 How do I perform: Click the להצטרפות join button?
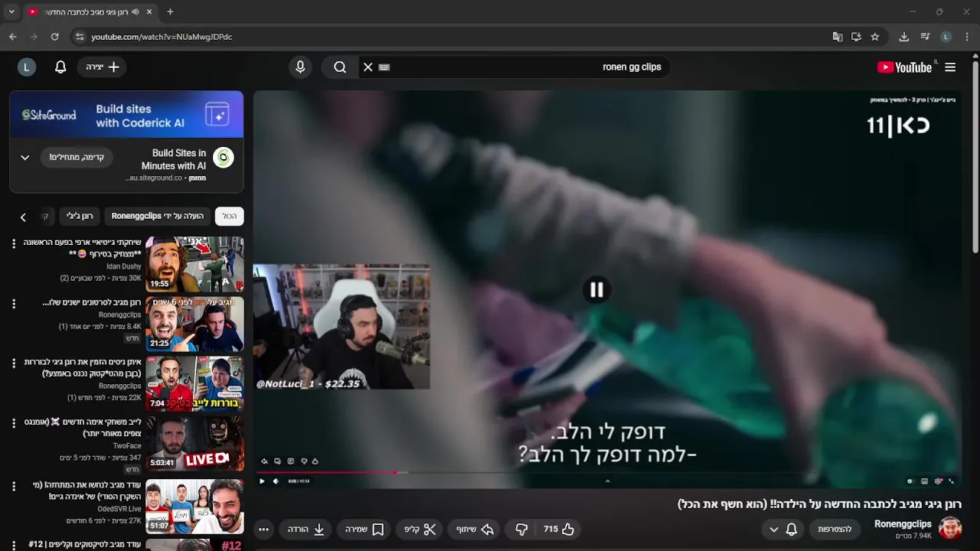835,529
